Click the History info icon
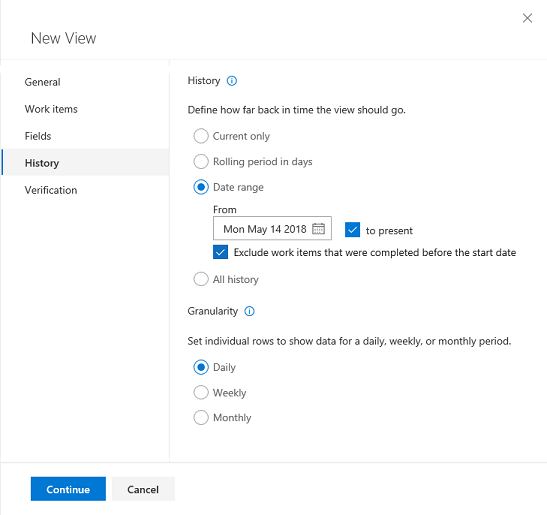 point(232,81)
